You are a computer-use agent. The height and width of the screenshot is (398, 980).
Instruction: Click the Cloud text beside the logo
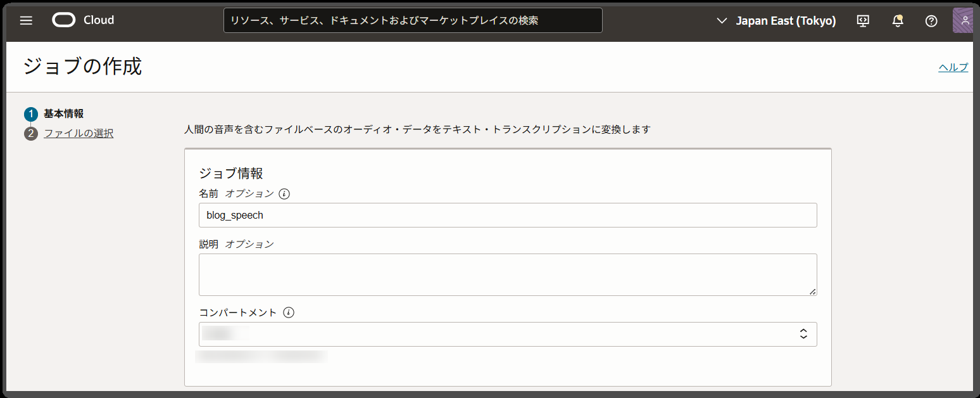[x=99, y=20]
